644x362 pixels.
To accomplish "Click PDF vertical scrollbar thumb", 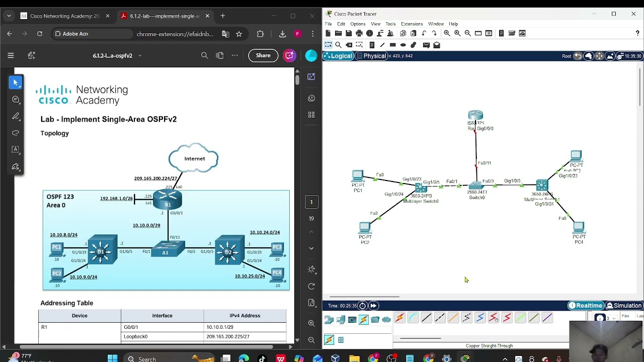I will point(297,79).
